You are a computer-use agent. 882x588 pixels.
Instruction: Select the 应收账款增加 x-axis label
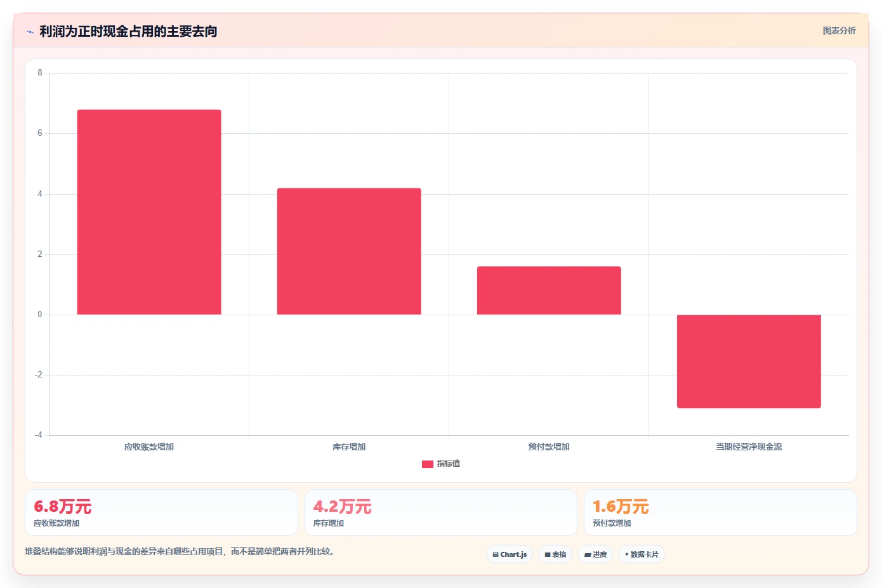click(149, 447)
